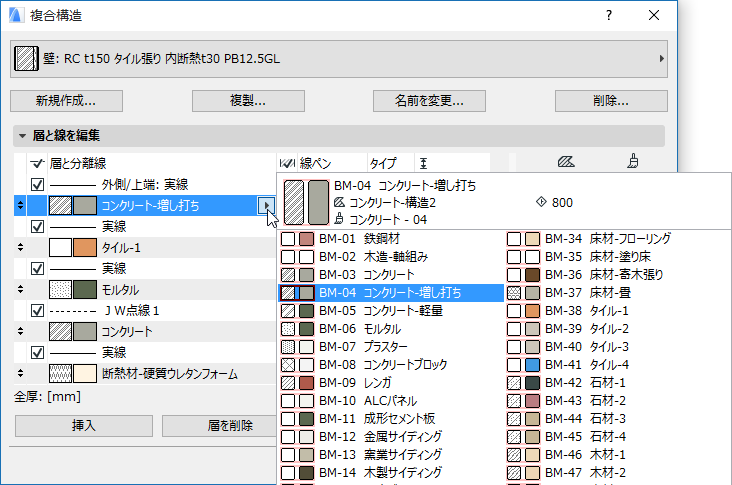
Task: Click the help question mark button
Action: tap(609, 15)
